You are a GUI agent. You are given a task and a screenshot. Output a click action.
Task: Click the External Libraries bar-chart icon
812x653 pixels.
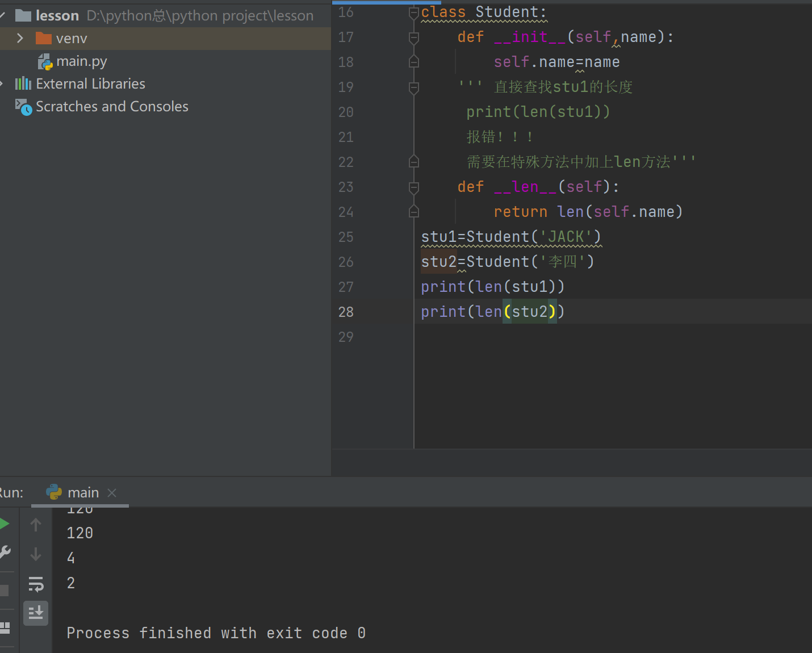(x=23, y=84)
